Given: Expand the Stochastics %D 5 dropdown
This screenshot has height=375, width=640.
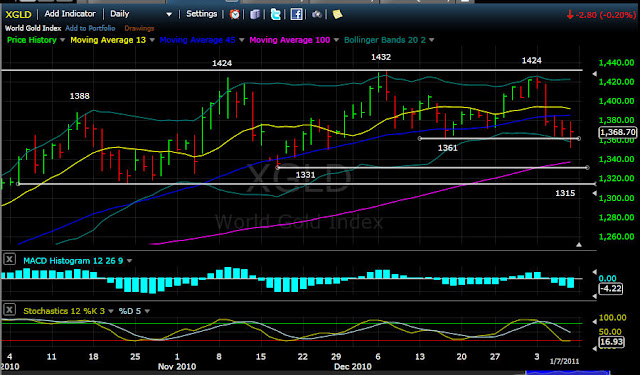Looking at the screenshot, I should click(147, 311).
